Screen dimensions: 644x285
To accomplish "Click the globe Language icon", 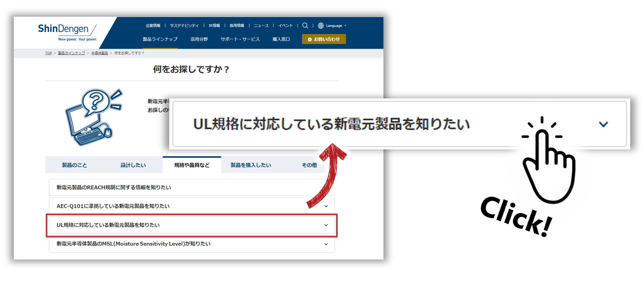I will click(321, 25).
